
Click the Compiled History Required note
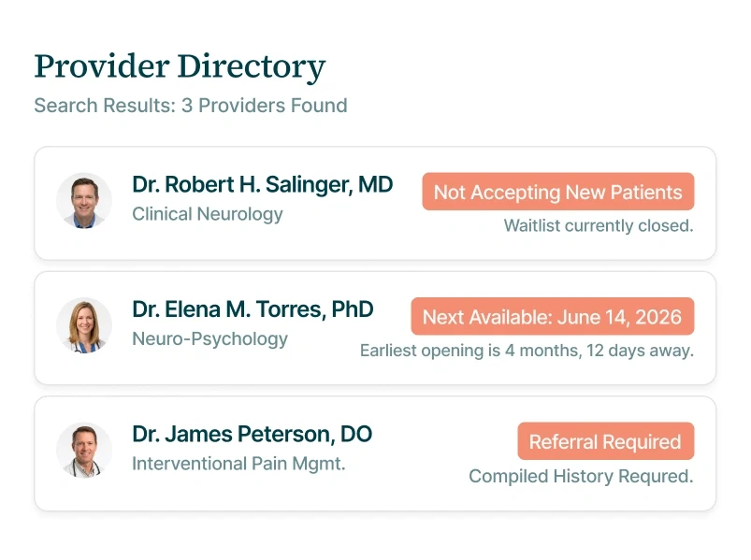coord(581,476)
